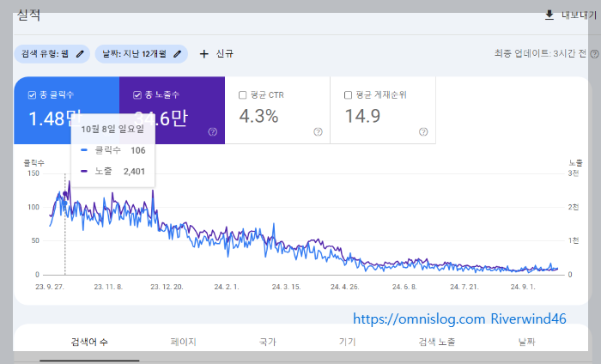The image size is (601, 364).
Task: Click the 14.9 average position value
Action: (362, 116)
